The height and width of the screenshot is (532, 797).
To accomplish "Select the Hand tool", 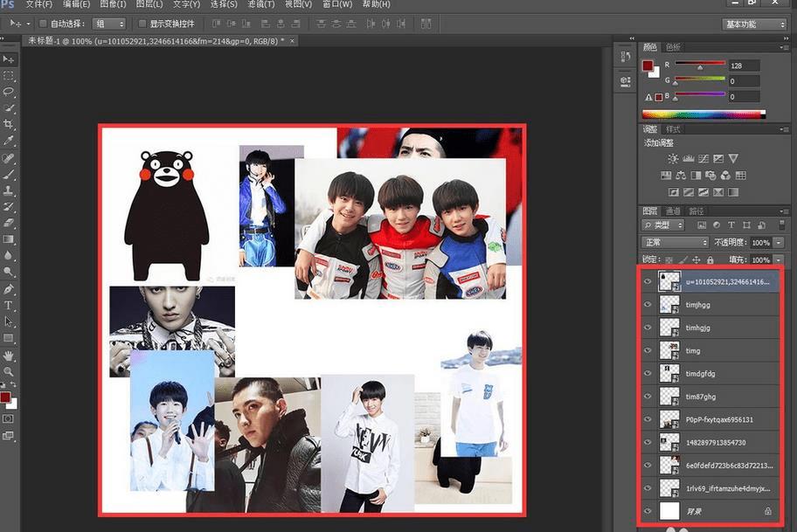I will click(x=9, y=356).
